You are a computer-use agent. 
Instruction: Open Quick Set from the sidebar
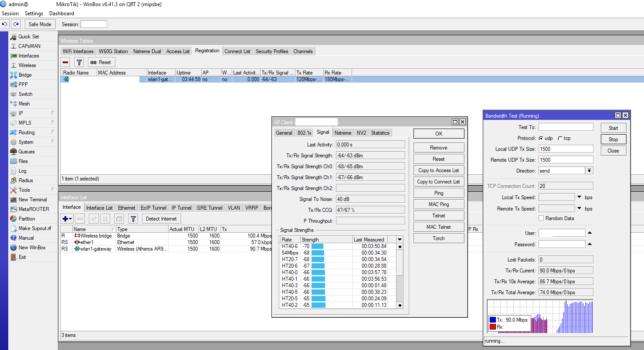click(x=28, y=37)
